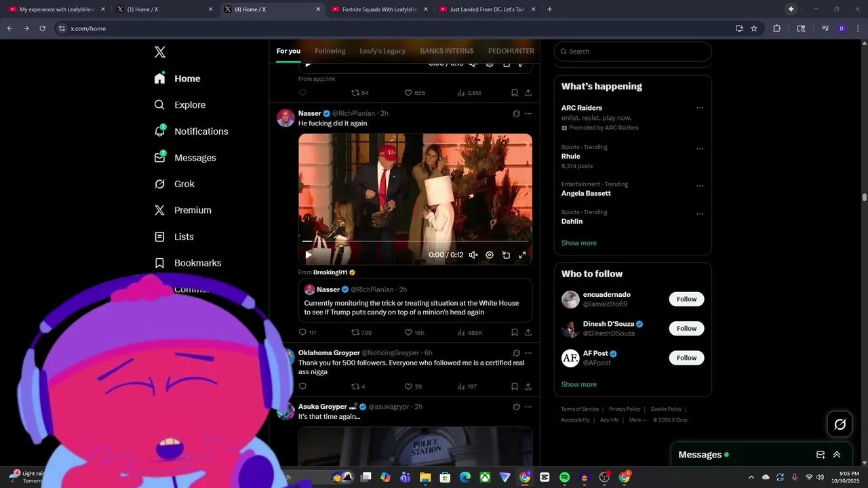Screen dimensions: 868x488
Task: Repost Oklahoma Groyper's post
Action: pos(358,387)
